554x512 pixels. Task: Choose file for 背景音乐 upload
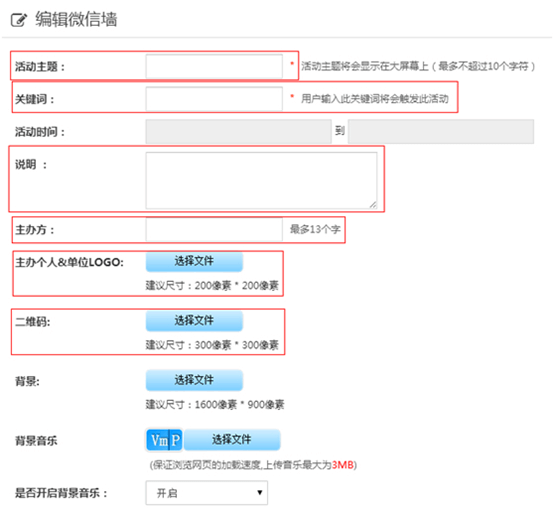point(232,440)
